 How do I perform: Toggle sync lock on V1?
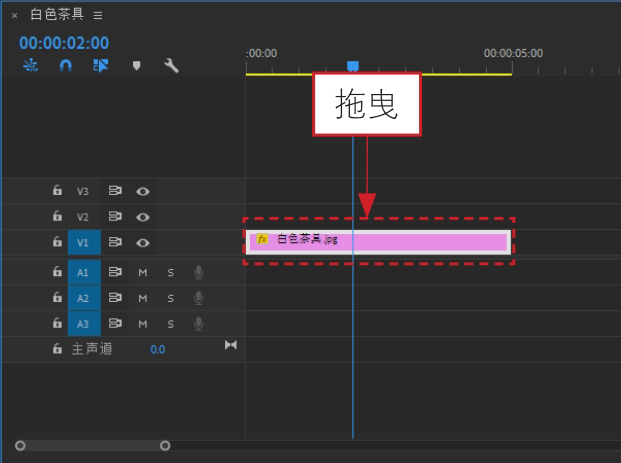point(115,242)
